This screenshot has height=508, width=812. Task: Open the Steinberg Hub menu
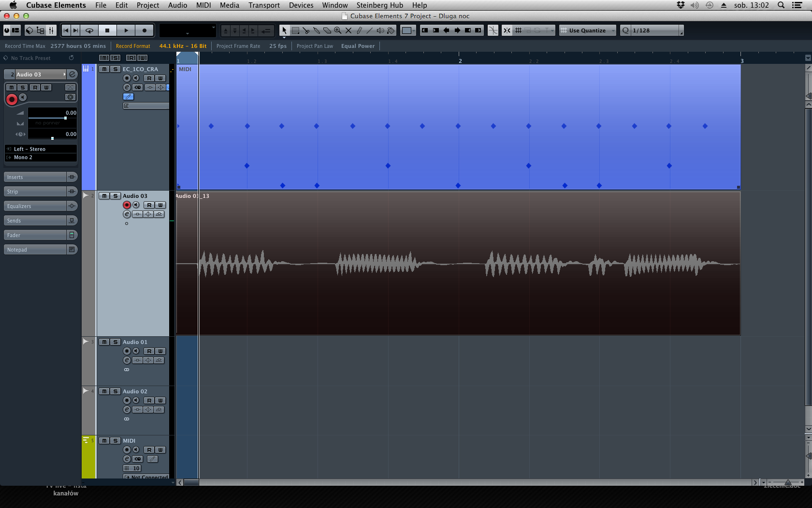pos(379,5)
